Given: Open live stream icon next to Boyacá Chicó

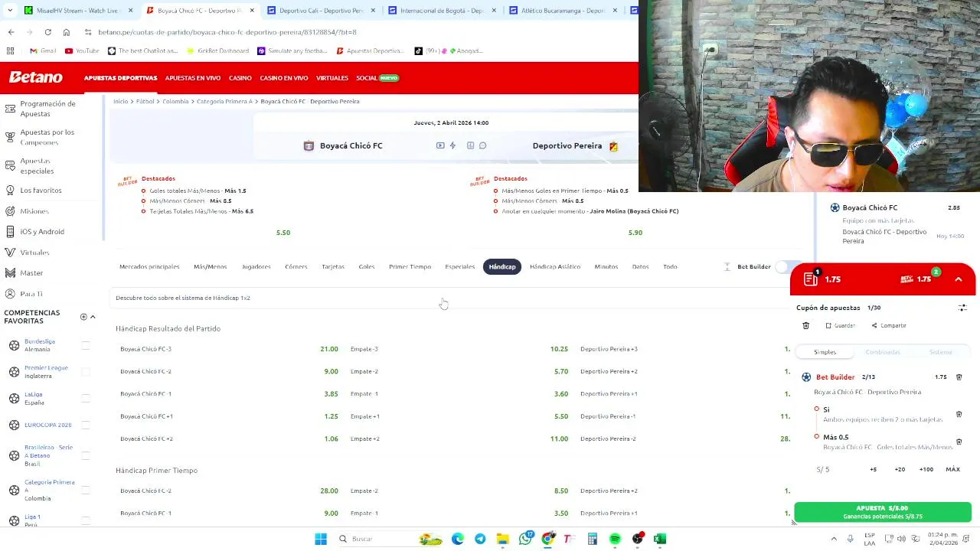Looking at the screenshot, I should pos(440,145).
